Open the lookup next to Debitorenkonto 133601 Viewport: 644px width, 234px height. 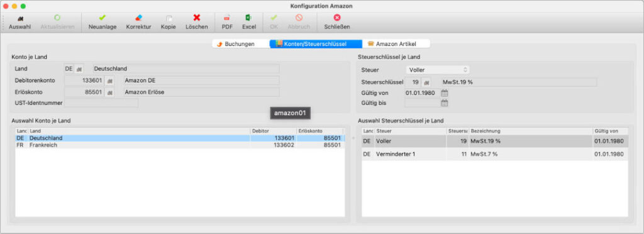point(109,81)
